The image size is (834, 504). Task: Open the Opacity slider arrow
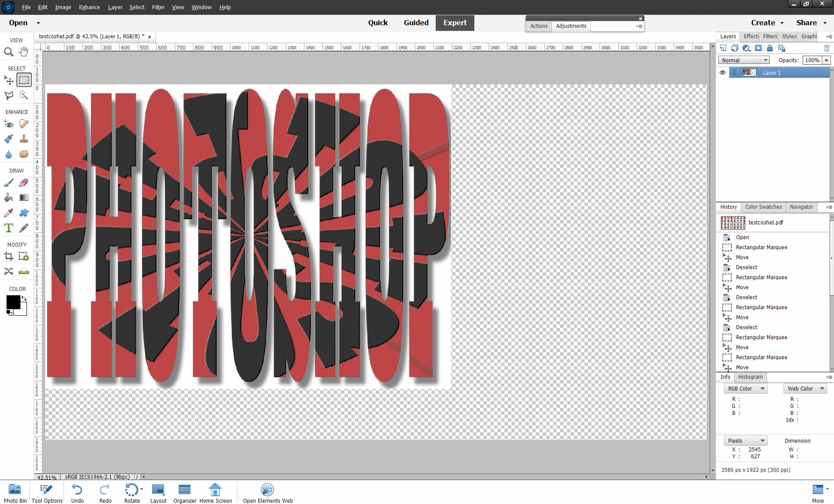click(827, 60)
